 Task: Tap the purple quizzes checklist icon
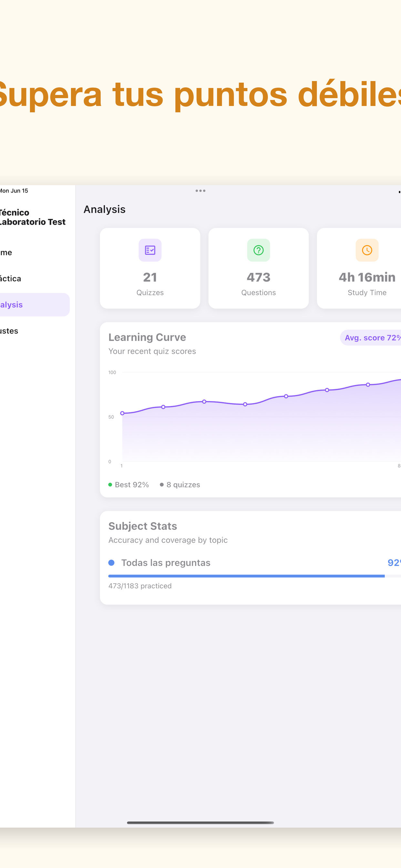pyautogui.click(x=150, y=250)
